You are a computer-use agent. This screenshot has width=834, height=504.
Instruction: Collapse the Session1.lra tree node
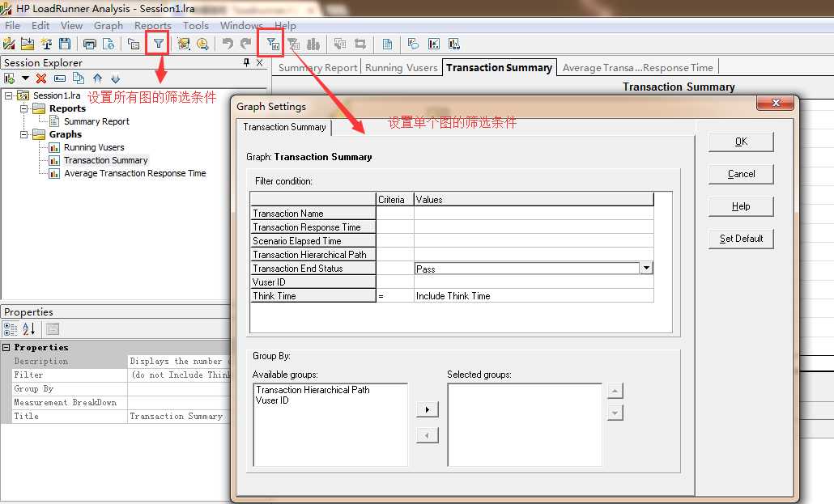coord(9,95)
